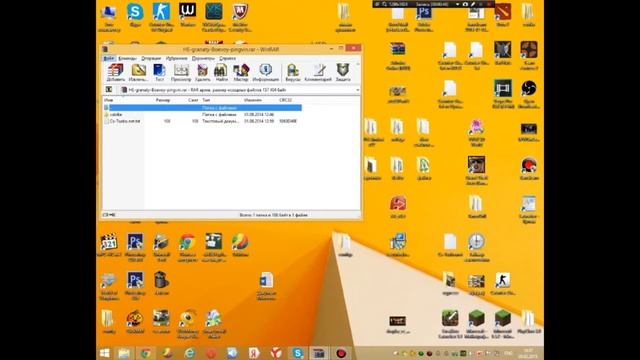640x360 pixels.
Task: Click the Найти (Find) binoculars icon
Action: click(221, 73)
